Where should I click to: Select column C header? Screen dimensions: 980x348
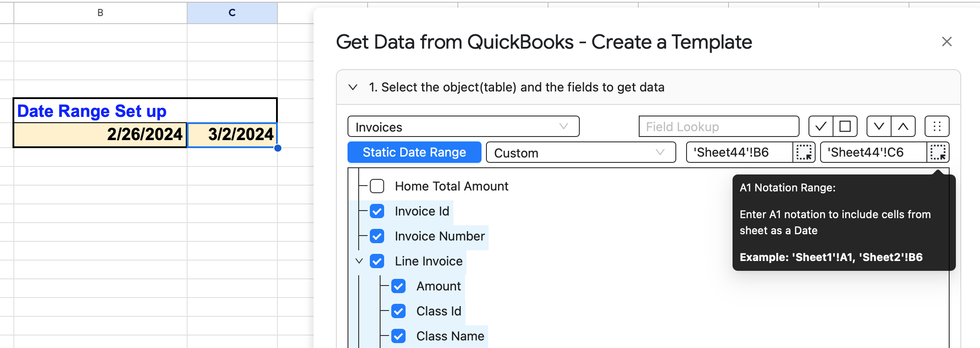pyautogui.click(x=232, y=12)
